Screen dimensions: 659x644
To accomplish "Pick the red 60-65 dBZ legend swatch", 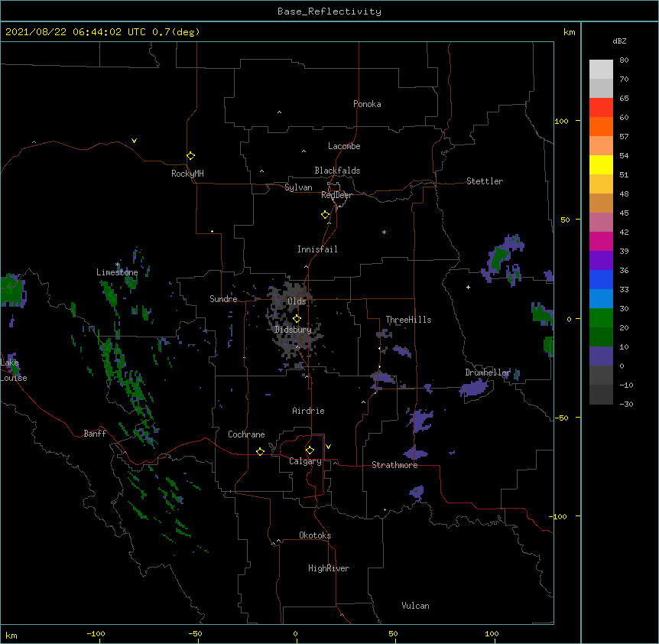I will click(601, 108).
